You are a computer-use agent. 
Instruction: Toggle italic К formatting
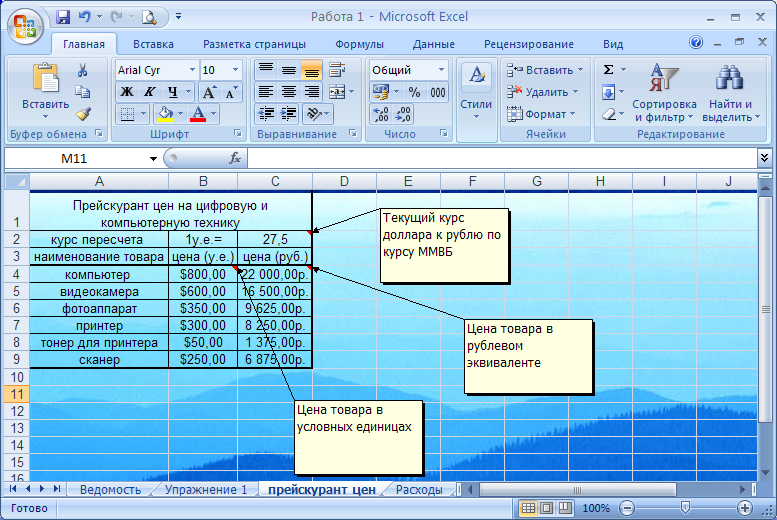click(x=150, y=92)
